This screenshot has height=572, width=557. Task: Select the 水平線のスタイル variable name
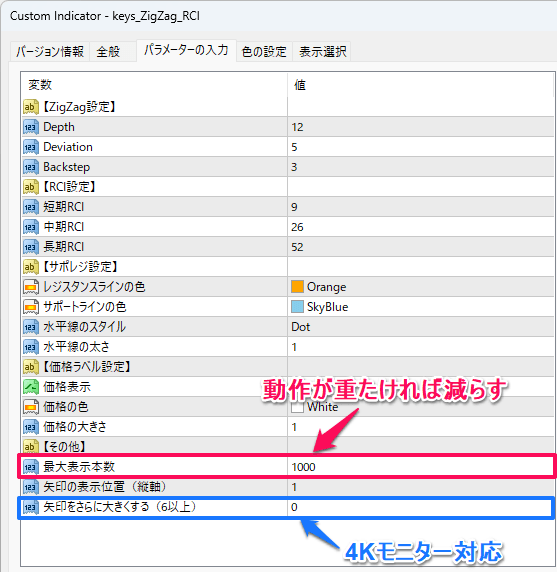click(84, 327)
